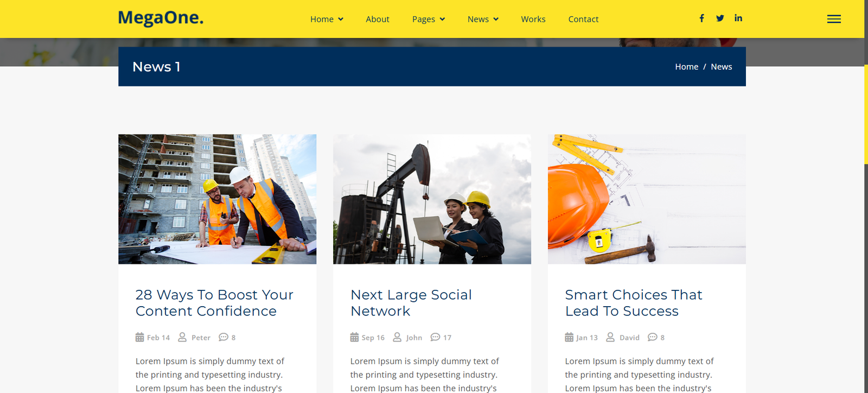The width and height of the screenshot is (868, 393).
Task: Open the Contact menu item
Action: 583,19
